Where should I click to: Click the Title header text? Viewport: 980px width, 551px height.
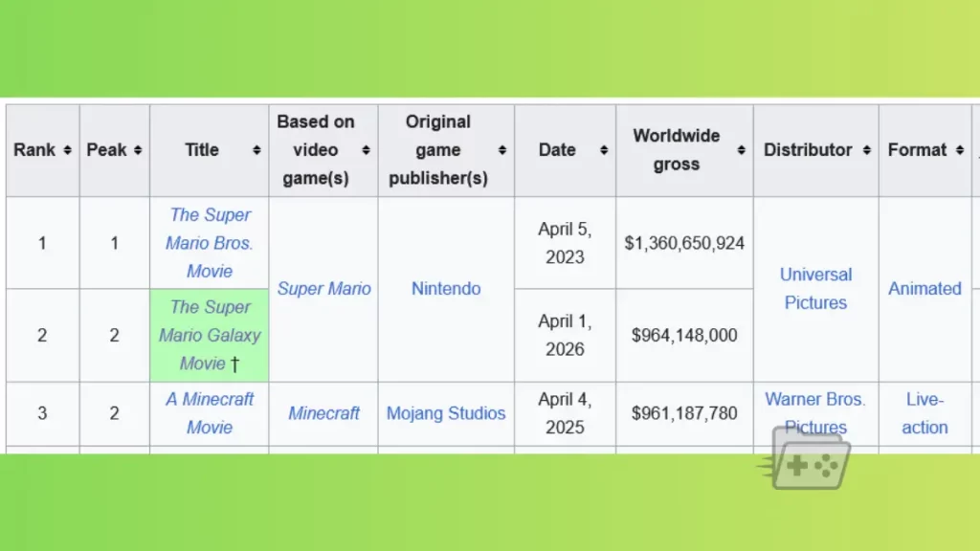[x=201, y=150]
